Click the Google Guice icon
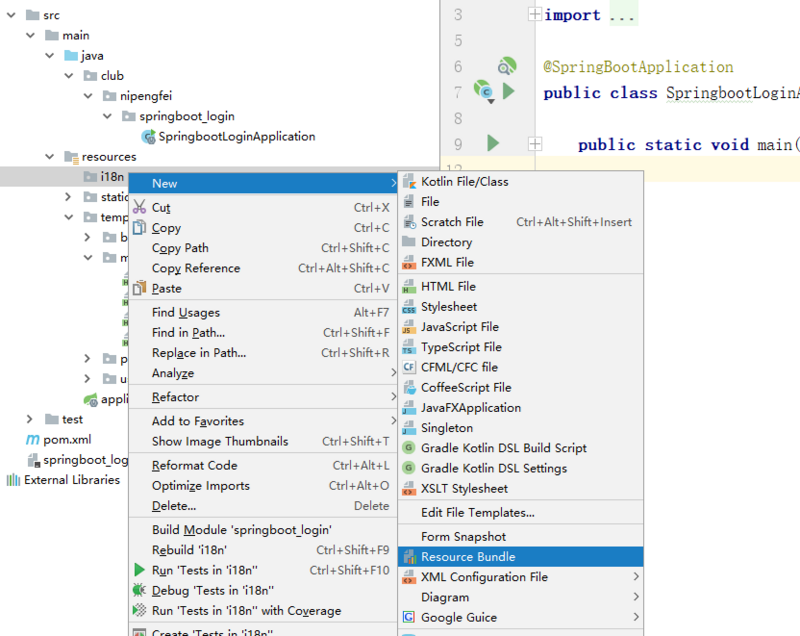The image size is (800, 636). pos(408,617)
